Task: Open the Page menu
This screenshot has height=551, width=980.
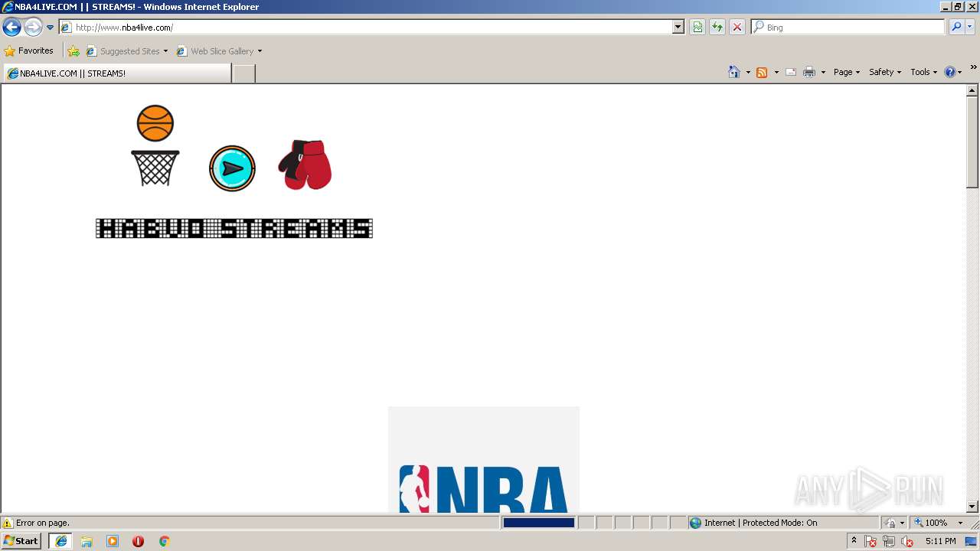Action: [x=847, y=72]
